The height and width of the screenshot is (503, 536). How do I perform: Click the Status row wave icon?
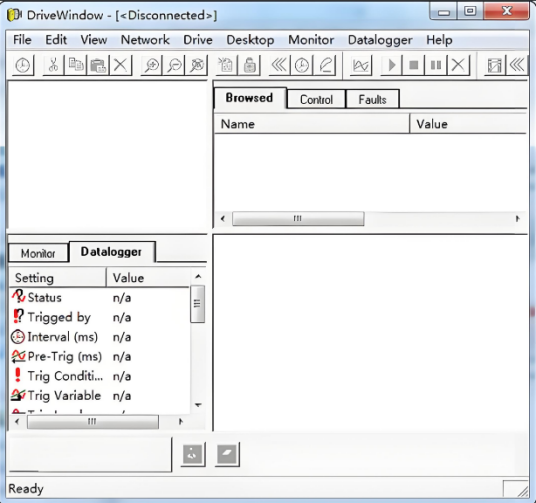pos(18,296)
